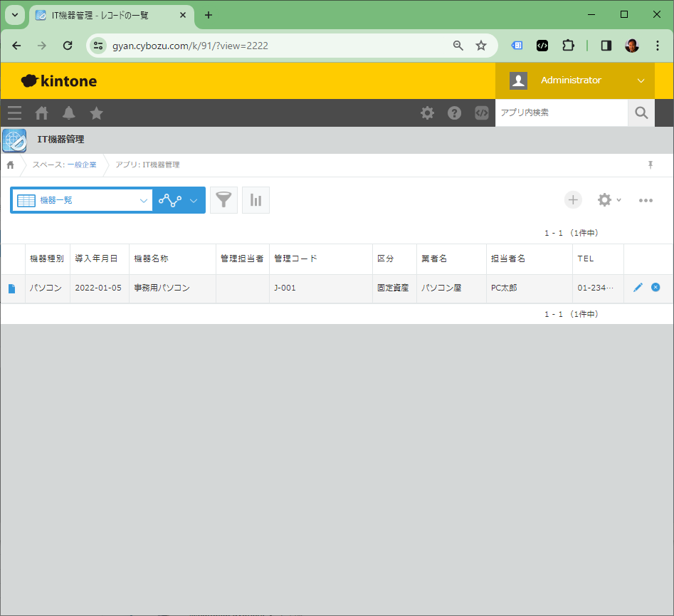Screen dimensions: 674x616
Task: Click the address bar URL
Action: point(190,46)
